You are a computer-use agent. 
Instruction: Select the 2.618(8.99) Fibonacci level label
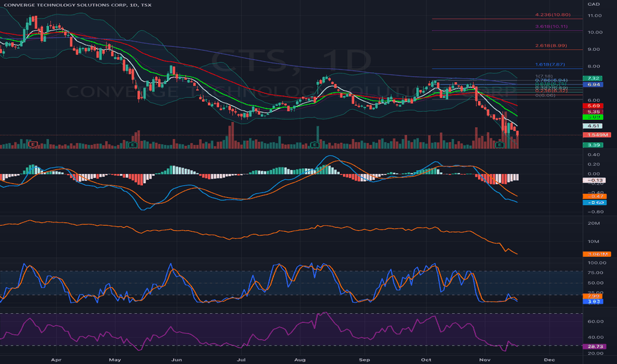click(551, 46)
